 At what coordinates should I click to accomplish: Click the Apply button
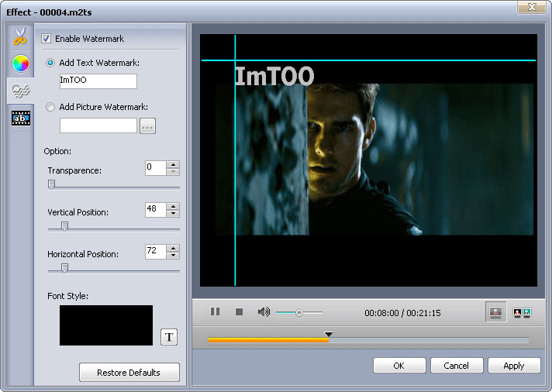pos(513,366)
